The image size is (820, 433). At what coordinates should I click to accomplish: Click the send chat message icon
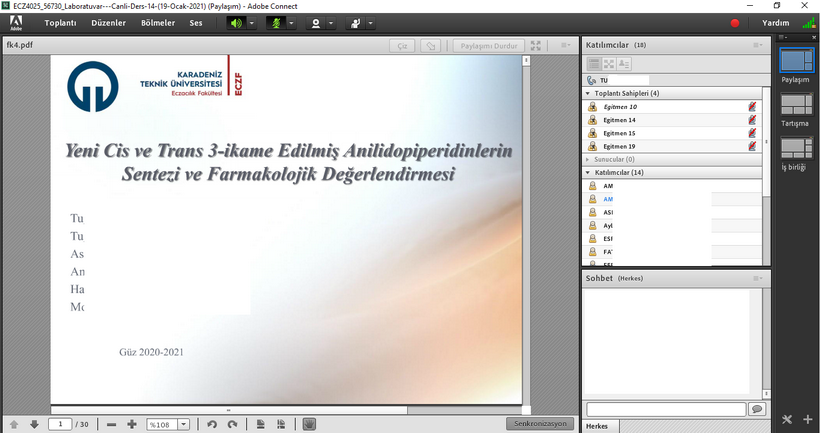[x=757, y=409]
